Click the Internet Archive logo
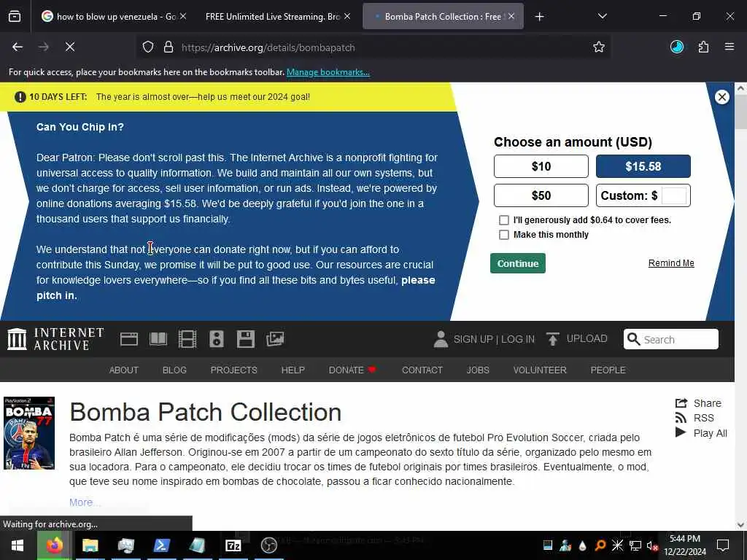The image size is (747, 560). (55, 339)
